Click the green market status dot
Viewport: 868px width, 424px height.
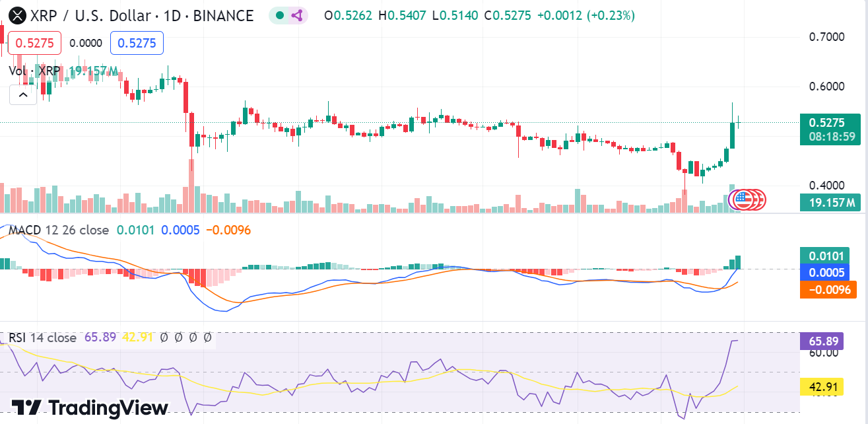pos(280,15)
